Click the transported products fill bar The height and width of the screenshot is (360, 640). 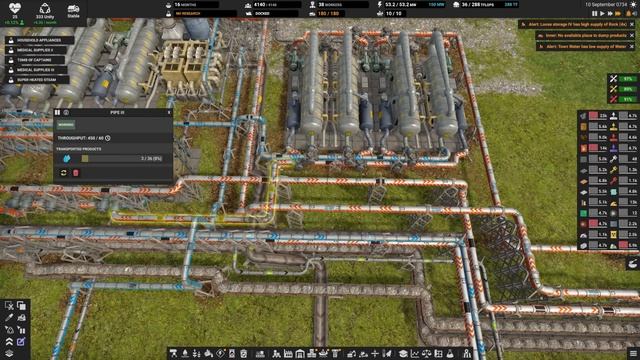122,158
